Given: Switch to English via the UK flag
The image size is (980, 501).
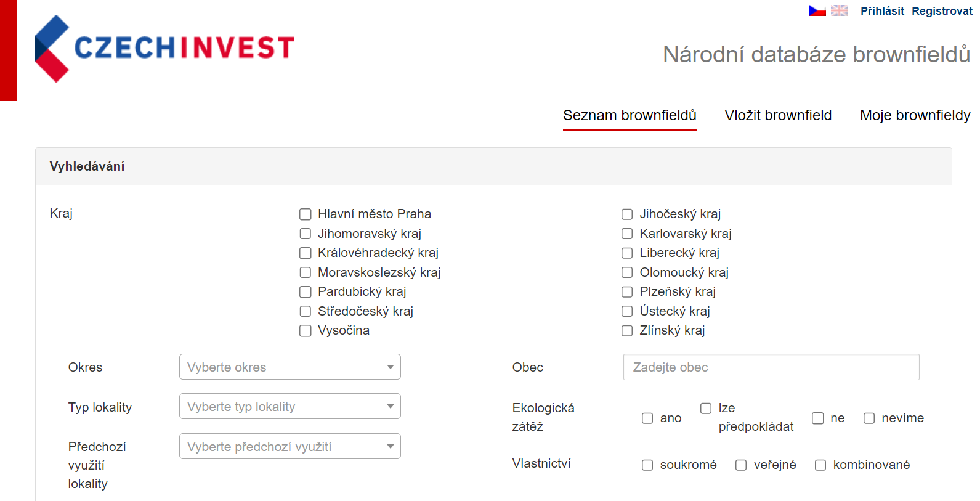Looking at the screenshot, I should [839, 11].
